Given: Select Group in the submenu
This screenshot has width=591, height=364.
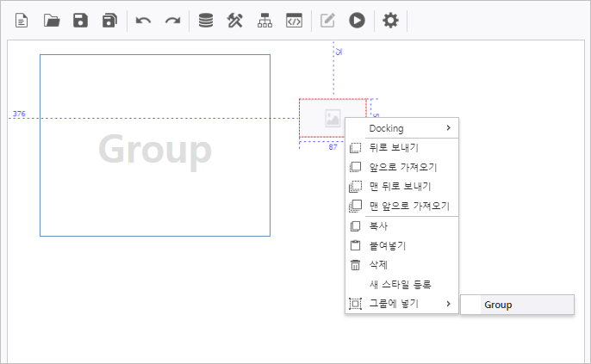Looking at the screenshot, I should click(x=517, y=305).
